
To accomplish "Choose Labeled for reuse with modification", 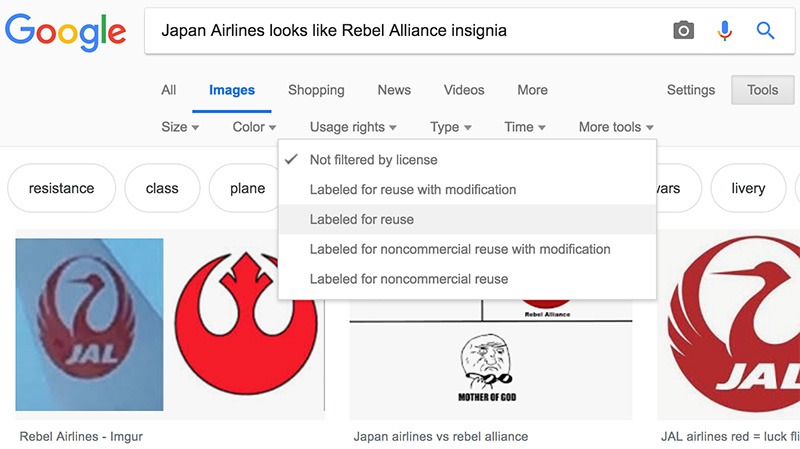I will pyautogui.click(x=467, y=190).
